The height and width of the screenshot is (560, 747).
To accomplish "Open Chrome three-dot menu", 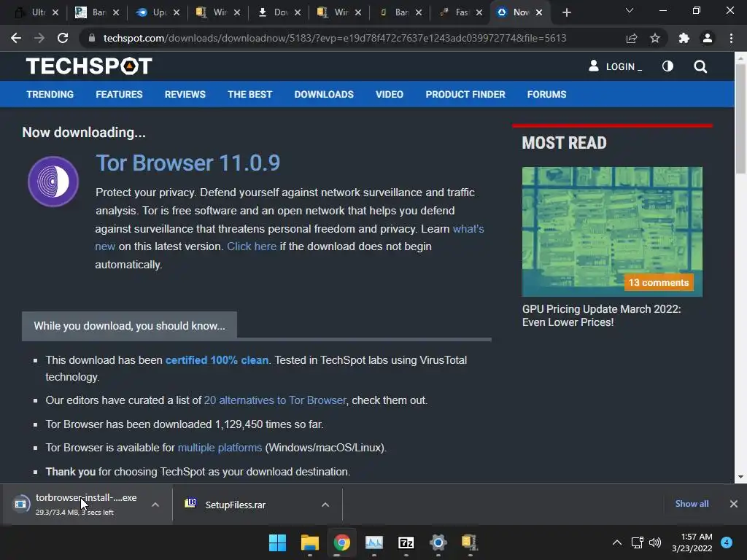I will click(731, 38).
